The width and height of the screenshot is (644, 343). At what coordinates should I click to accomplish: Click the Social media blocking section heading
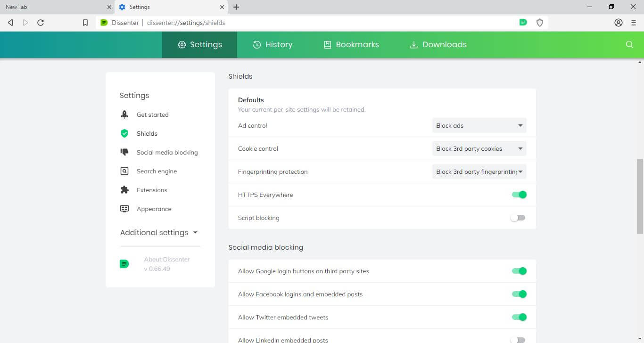click(x=265, y=247)
